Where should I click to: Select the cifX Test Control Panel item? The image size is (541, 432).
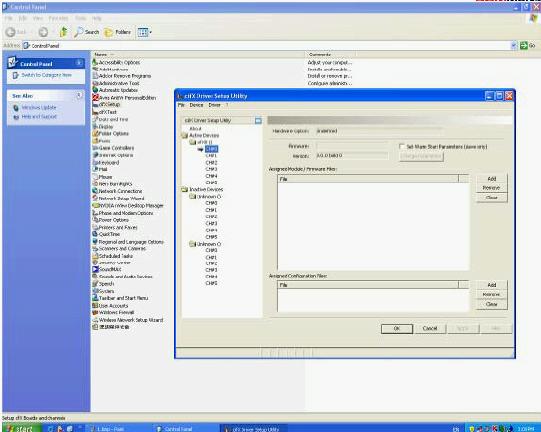coord(105,112)
